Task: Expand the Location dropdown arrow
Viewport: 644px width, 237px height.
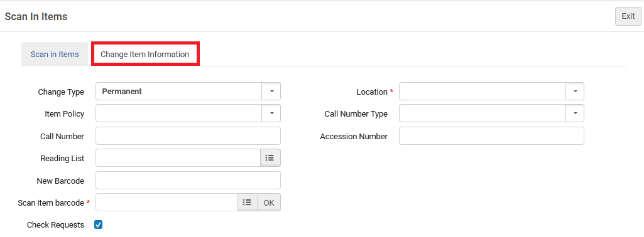Action: point(575,92)
